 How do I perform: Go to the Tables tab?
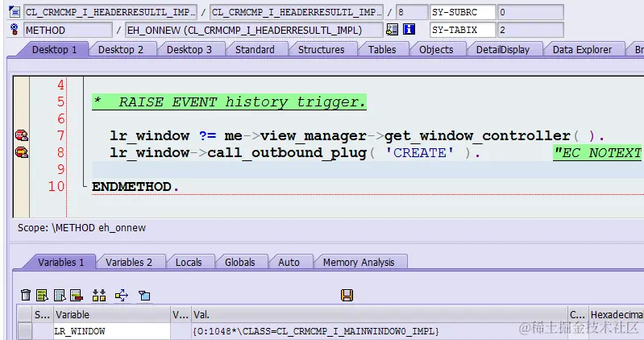pos(382,50)
